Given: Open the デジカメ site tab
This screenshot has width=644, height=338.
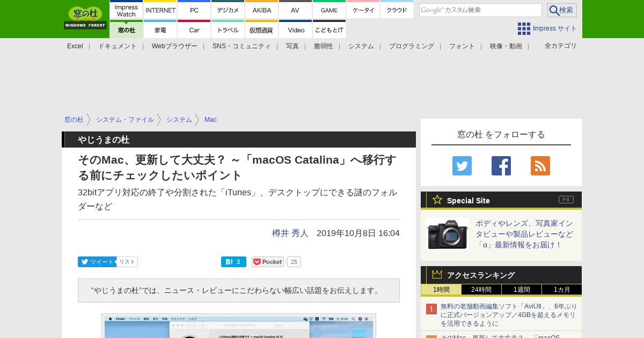Looking at the screenshot, I should pyautogui.click(x=228, y=10).
